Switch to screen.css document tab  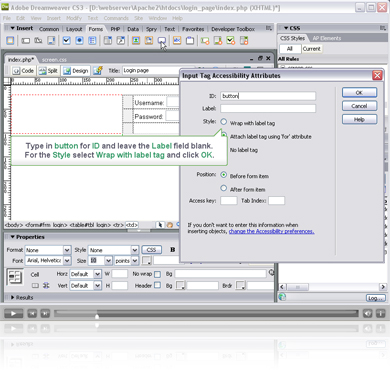point(54,60)
